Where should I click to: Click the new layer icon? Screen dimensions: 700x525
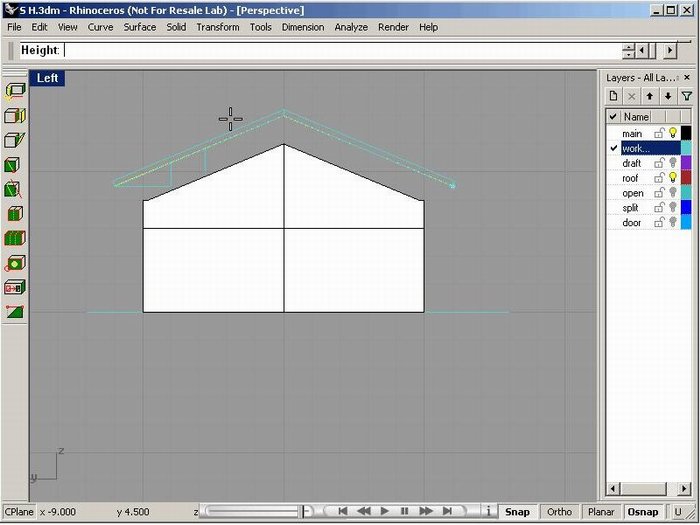click(613, 96)
